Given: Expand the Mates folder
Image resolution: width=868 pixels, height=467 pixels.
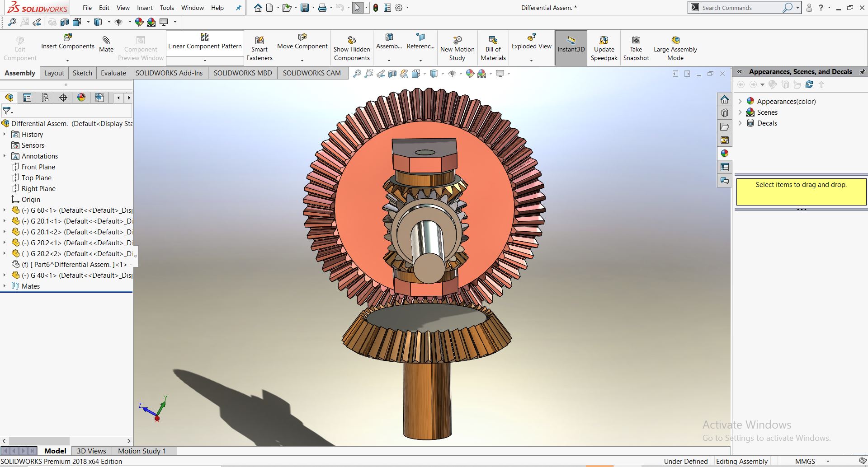Looking at the screenshot, I should [5, 286].
